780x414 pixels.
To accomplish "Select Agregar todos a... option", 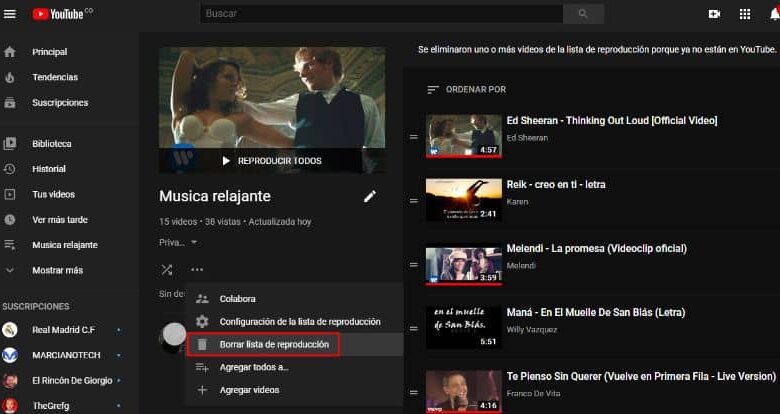I will pos(294,367).
